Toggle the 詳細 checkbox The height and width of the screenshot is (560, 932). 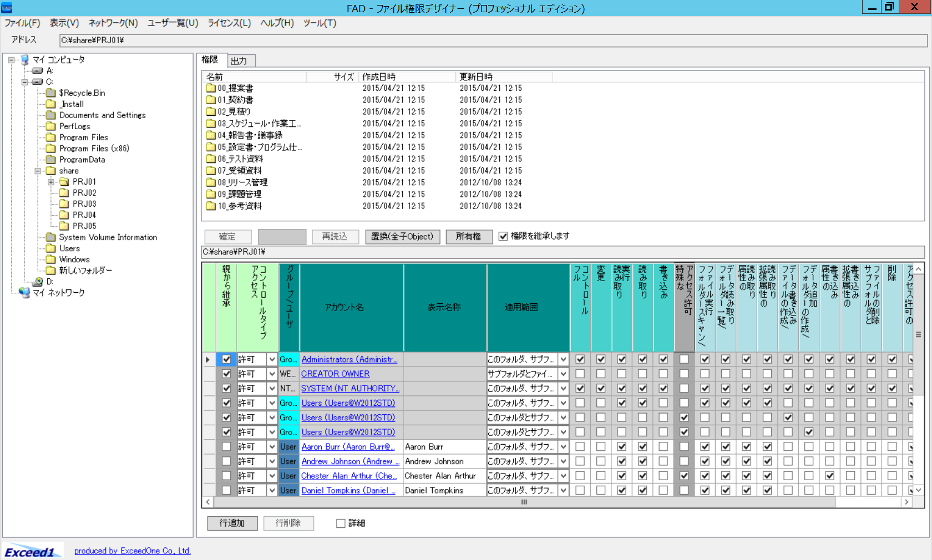pyautogui.click(x=341, y=523)
